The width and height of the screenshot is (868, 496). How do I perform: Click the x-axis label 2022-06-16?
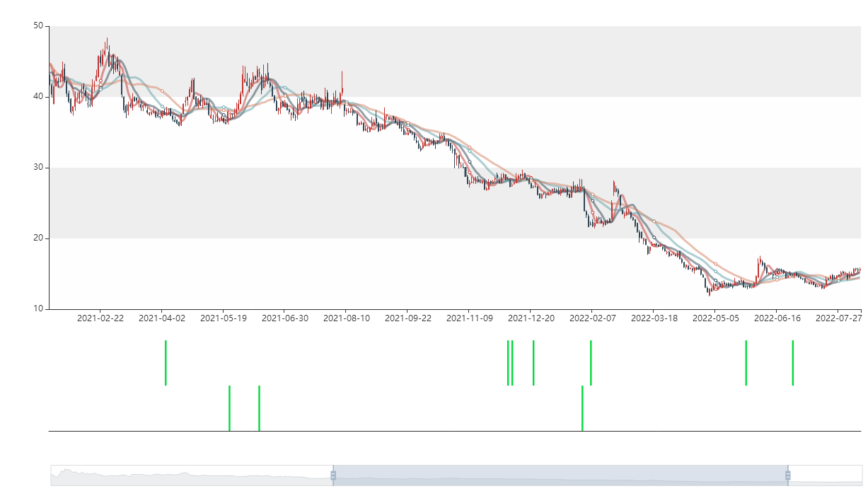tap(777, 318)
